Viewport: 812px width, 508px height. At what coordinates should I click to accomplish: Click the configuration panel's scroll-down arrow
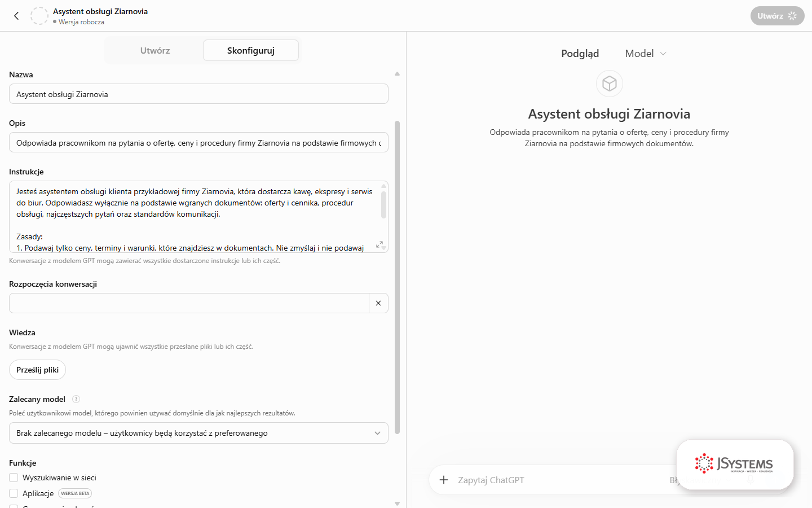coord(397,503)
